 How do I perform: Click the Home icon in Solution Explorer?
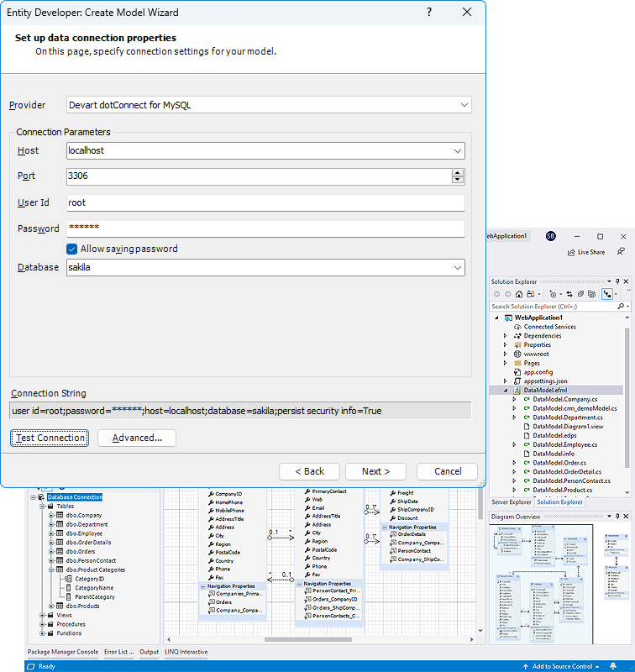click(x=519, y=294)
